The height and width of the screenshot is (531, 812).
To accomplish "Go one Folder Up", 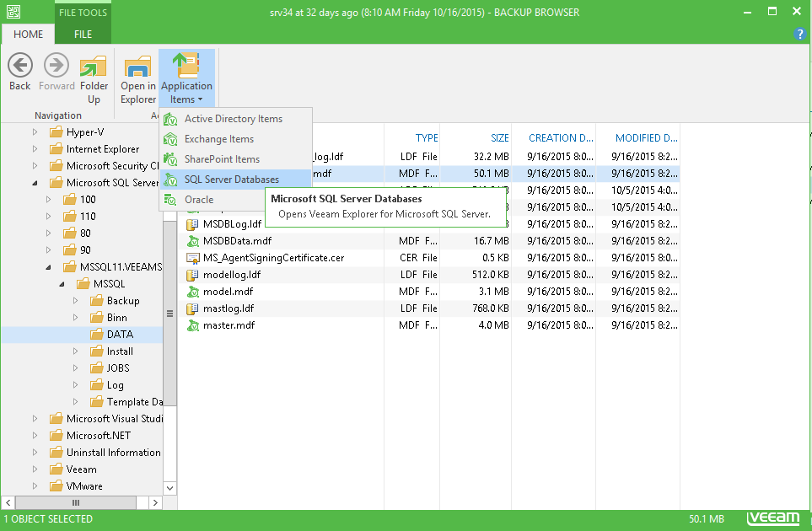I will (x=94, y=79).
